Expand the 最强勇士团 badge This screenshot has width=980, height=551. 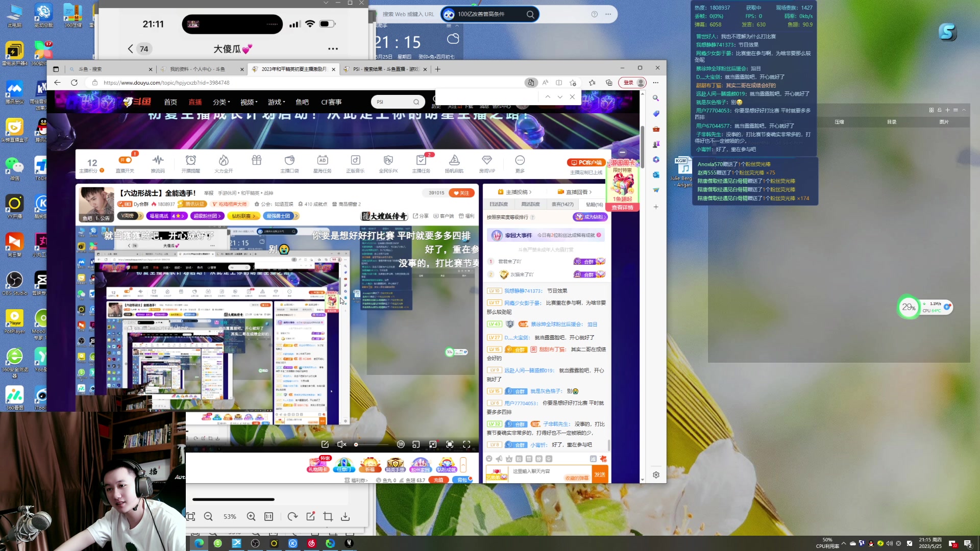pyautogui.click(x=280, y=216)
